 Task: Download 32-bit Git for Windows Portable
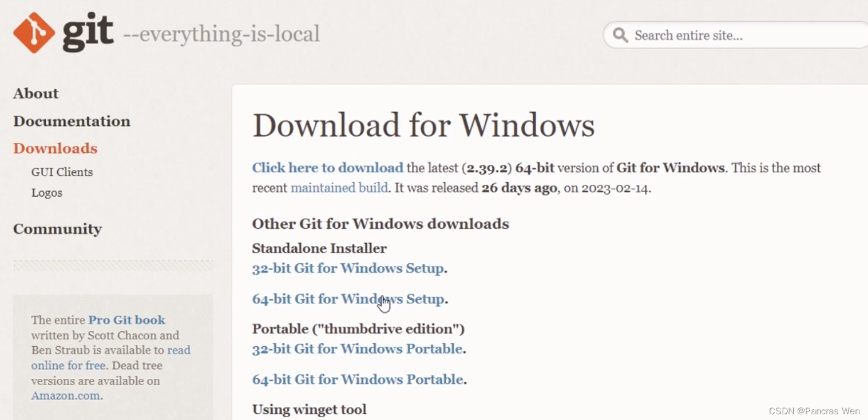coord(358,348)
